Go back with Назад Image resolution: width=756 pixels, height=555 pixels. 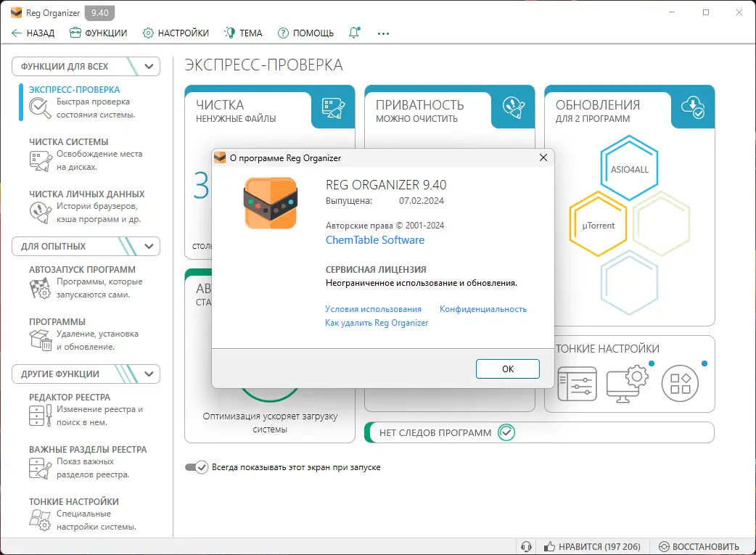point(33,33)
